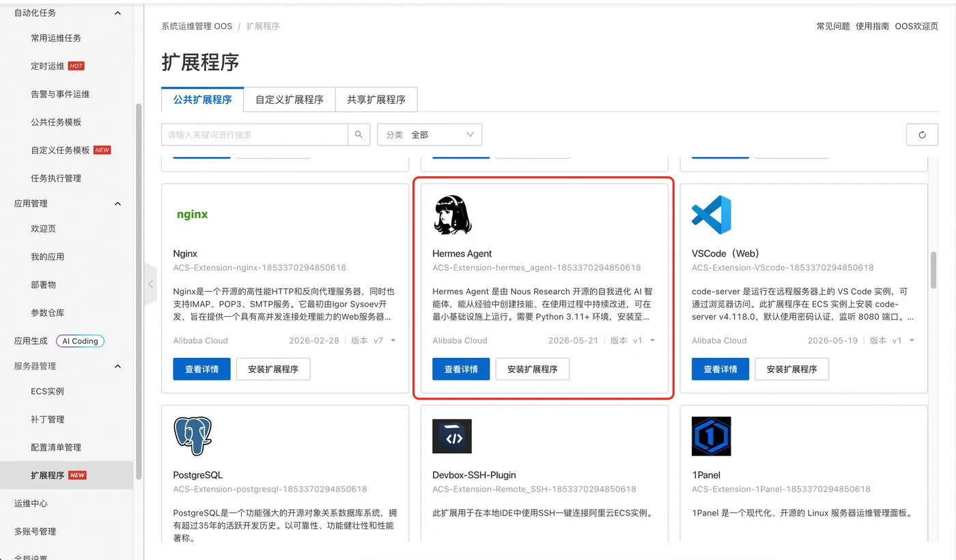Viewport: 956px width, 560px height.
Task: Click the VSCode date 2026-05-19
Action: [833, 340]
